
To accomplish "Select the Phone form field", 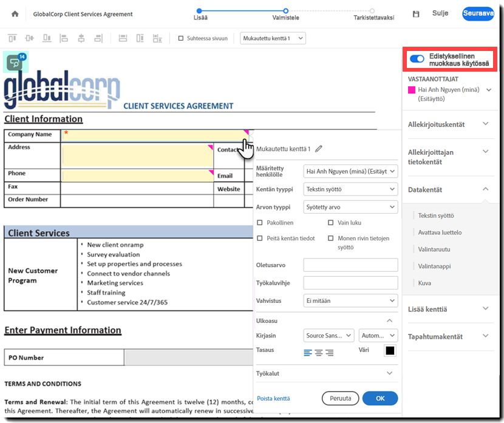I will tap(138, 175).
